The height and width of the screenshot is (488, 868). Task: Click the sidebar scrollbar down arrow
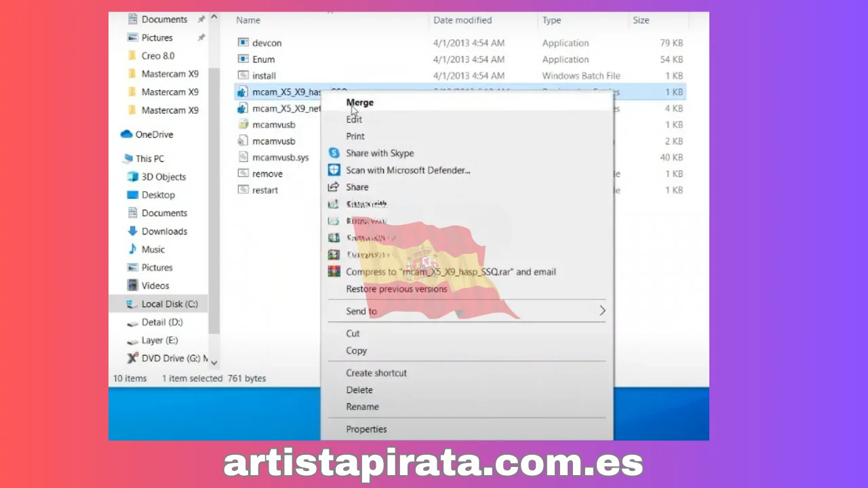click(x=214, y=363)
